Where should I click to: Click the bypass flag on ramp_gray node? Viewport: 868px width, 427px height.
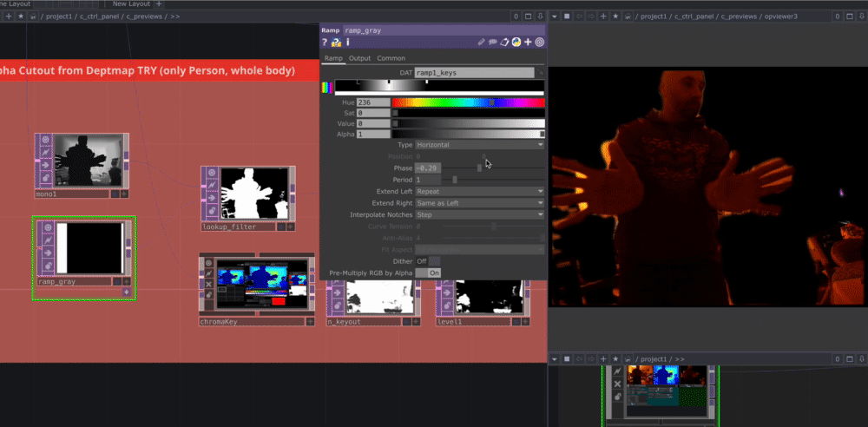pyautogui.click(x=48, y=240)
